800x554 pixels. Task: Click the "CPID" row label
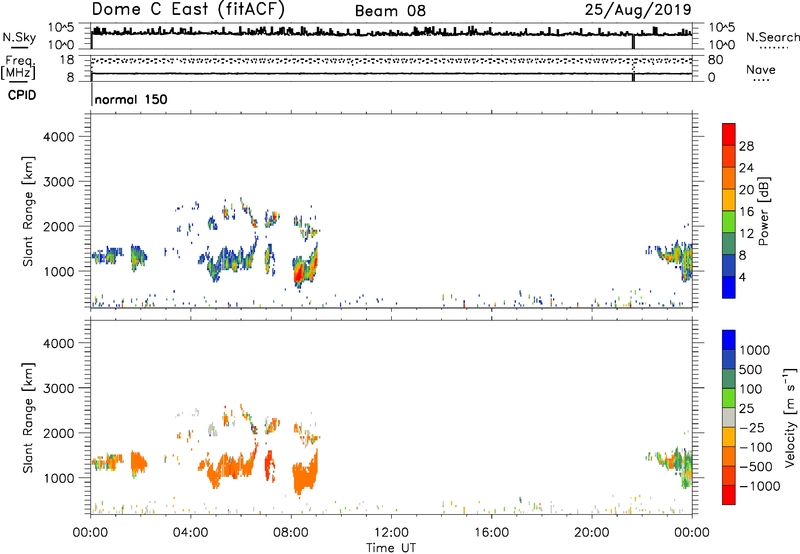coord(22,95)
